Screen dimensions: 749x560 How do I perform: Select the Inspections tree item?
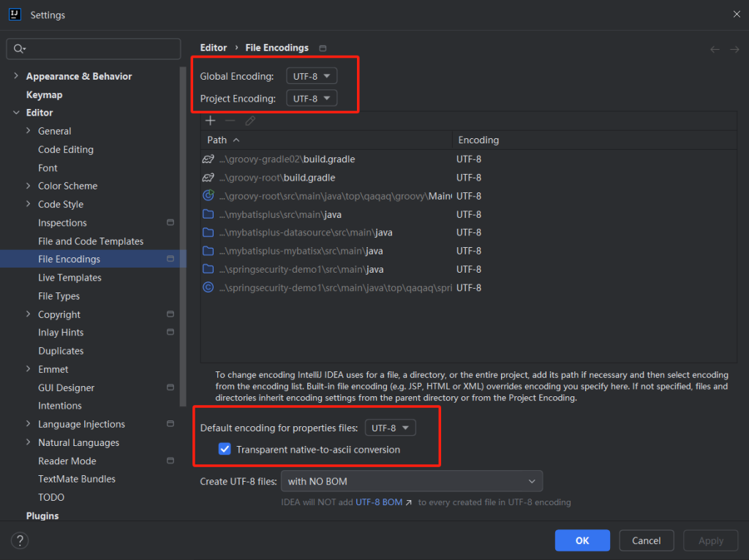63,222
